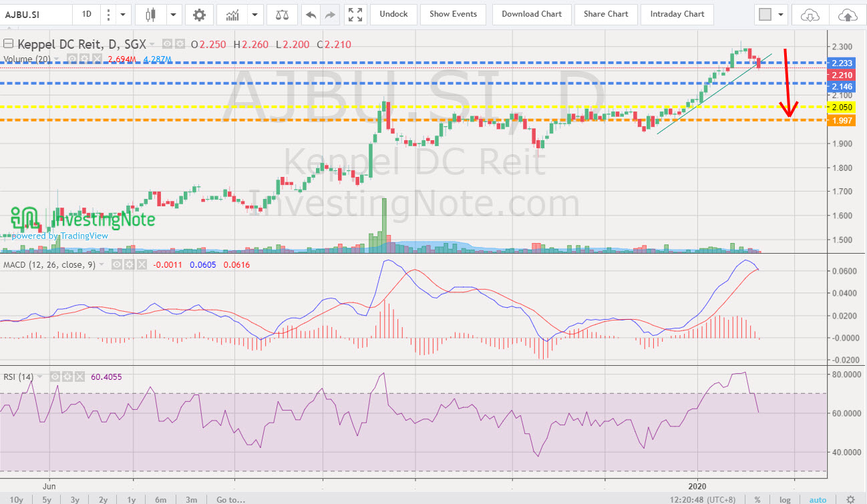Viewport: 867px width, 504px height.
Task: Open the Keppel DC Reit symbol dropdown
Action: [152, 44]
